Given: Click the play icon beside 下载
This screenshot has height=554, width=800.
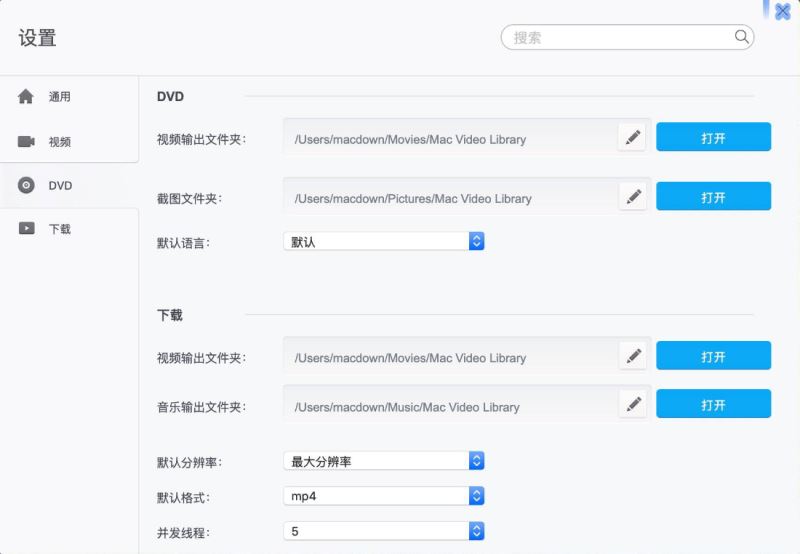Looking at the screenshot, I should point(27,228).
